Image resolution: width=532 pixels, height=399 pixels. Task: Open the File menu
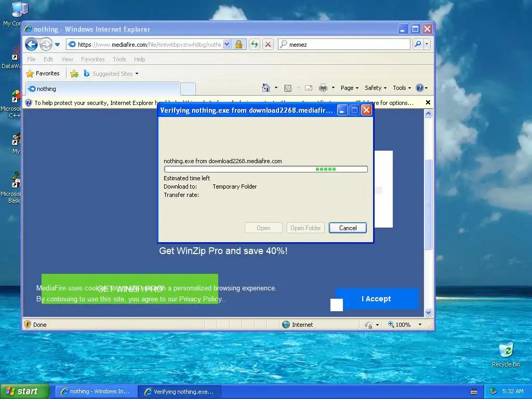(31, 59)
